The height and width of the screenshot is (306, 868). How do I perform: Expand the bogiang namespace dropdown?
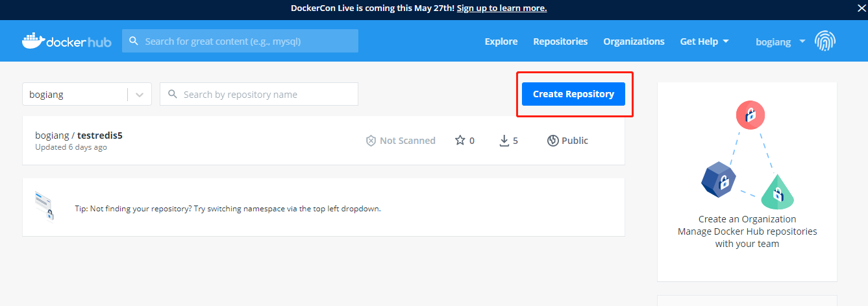tap(140, 94)
